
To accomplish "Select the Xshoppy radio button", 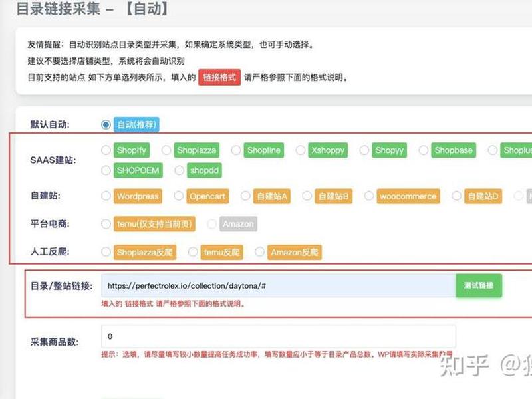I will [301, 150].
